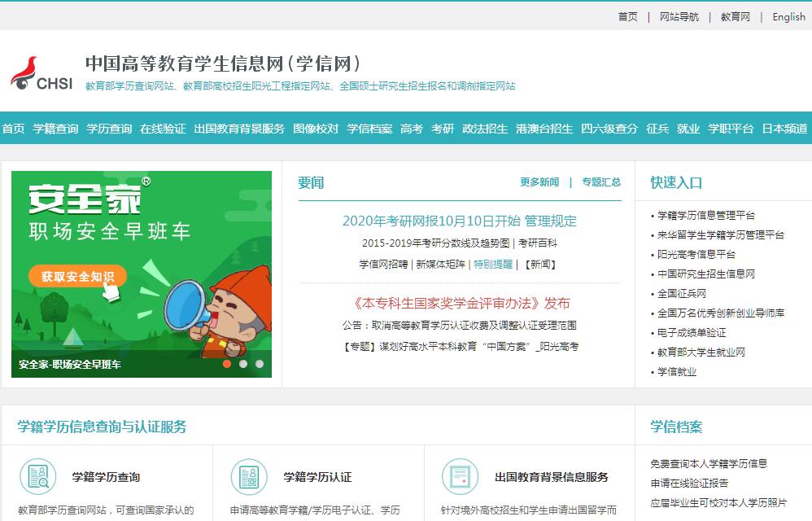Open 在线验证 navigation item

coord(163,129)
